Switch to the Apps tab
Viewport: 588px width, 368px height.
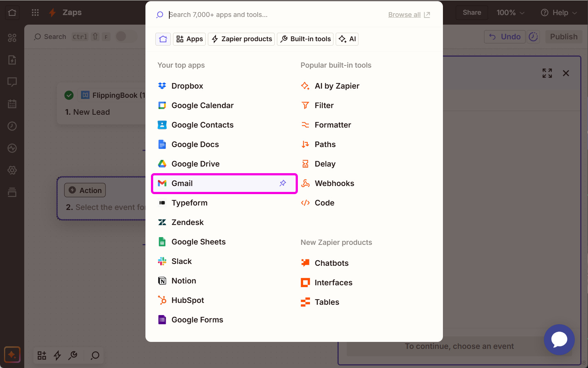(x=190, y=39)
